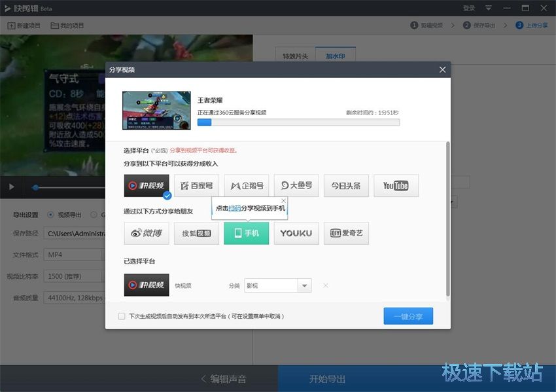
Task: Select the 企鹅号 platform tile
Action: 247,186
